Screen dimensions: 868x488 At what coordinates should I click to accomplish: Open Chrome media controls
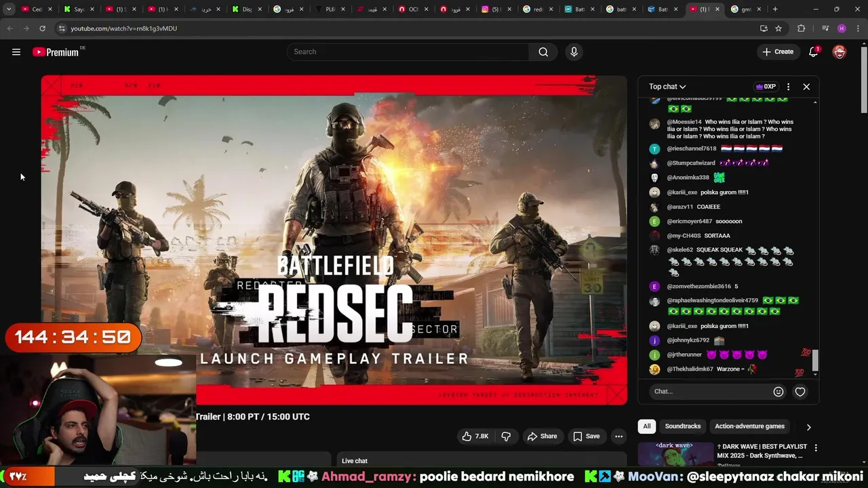(x=825, y=28)
